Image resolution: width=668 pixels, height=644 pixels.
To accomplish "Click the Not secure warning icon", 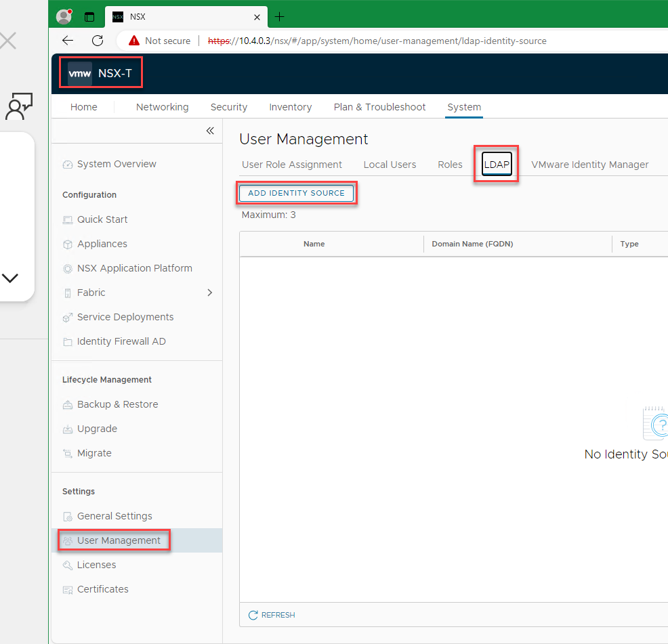I will click(x=134, y=41).
